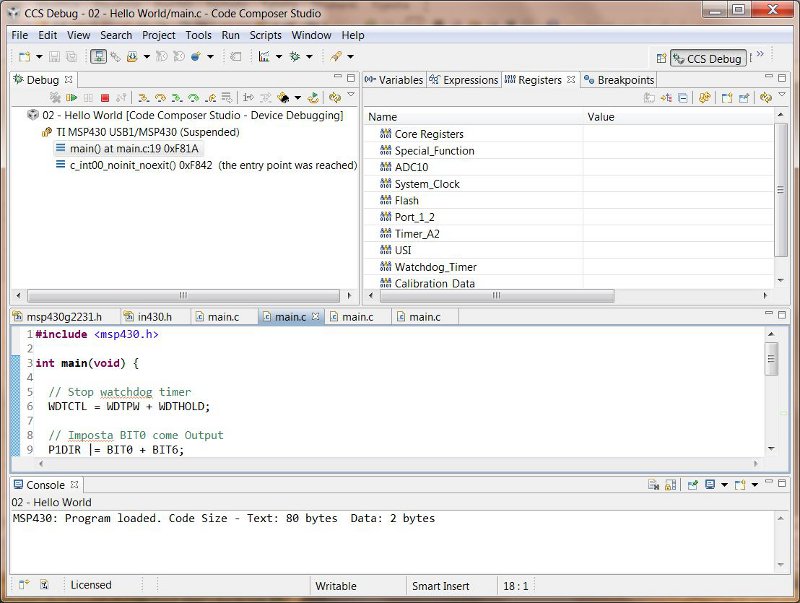Click the Restart icon in Debug toolbar
Viewport: 800px width, 603px height.
point(313,97)
